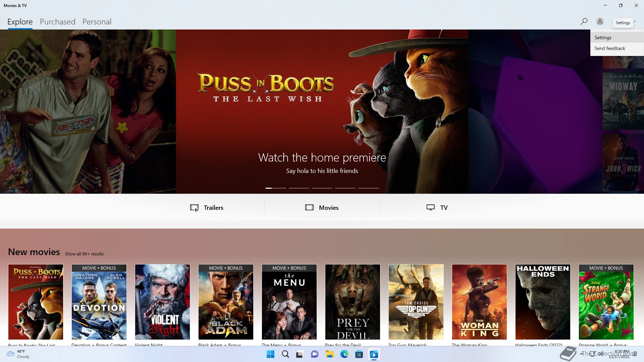
Task: Click the TV monitor icon
Action: pyautogui.click(x=430, y=208)
